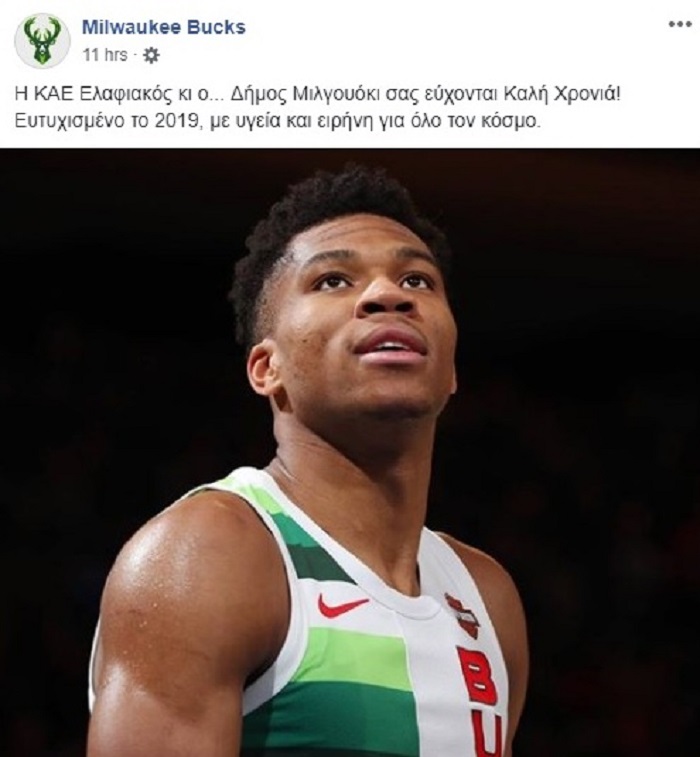
Task: Click the red BU lettering on the jersey
Action: coord(481,702)
